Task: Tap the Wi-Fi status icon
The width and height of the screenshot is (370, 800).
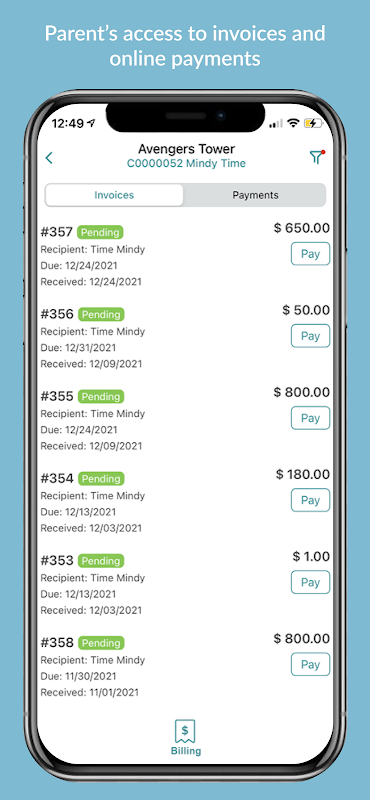Action: click(x=293, y=123)
